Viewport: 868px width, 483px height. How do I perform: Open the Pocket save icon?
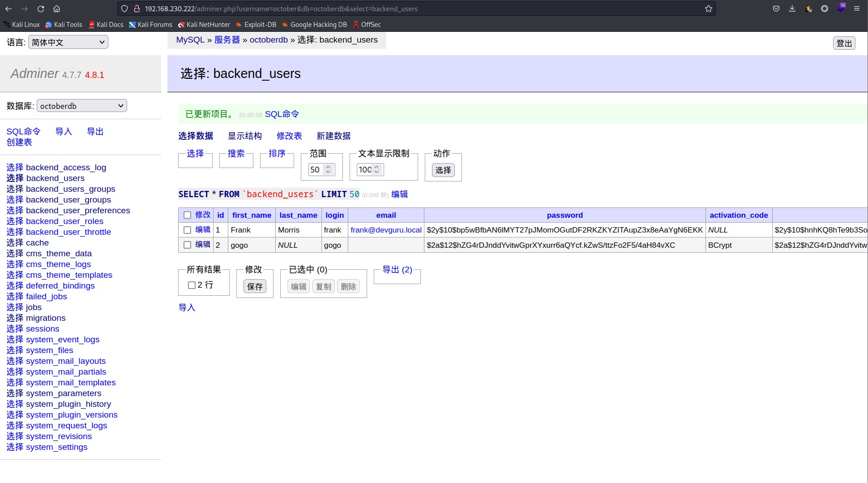(x=776, y=9)
